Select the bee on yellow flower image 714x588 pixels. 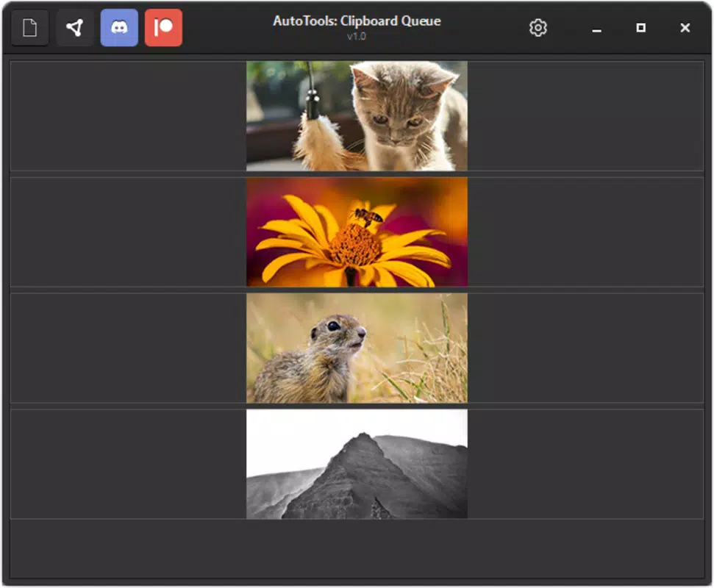tap(357, 232)
